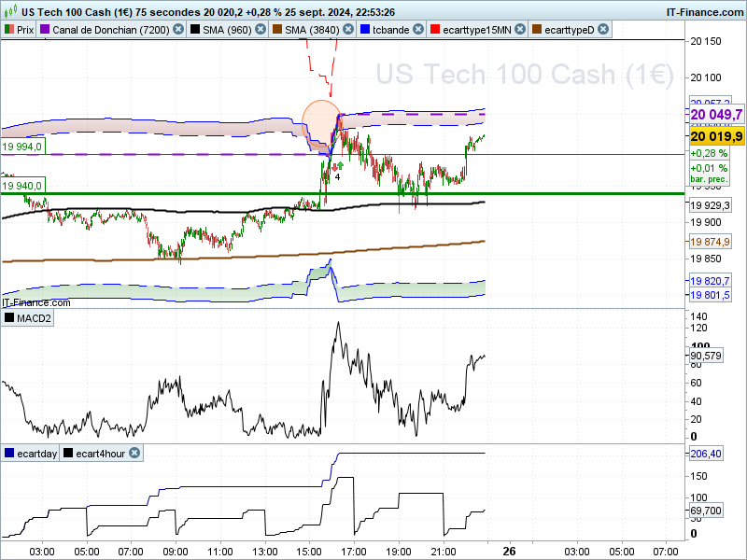This screenshot has height=560, width=747.
Task: Close the tcbande indicator tag
Action: [x=418, y=30]
